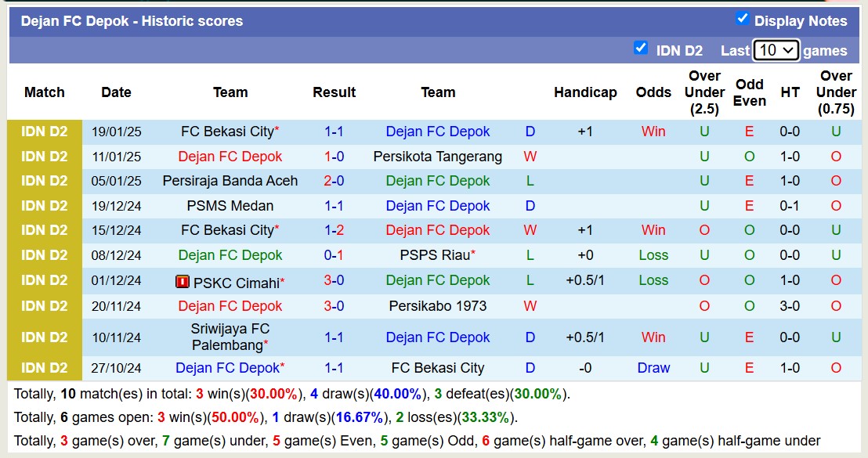Open Persiraja Banda Aceh team page
The image size is (868, 458).
pyautogui.click(x=230, y=181)
